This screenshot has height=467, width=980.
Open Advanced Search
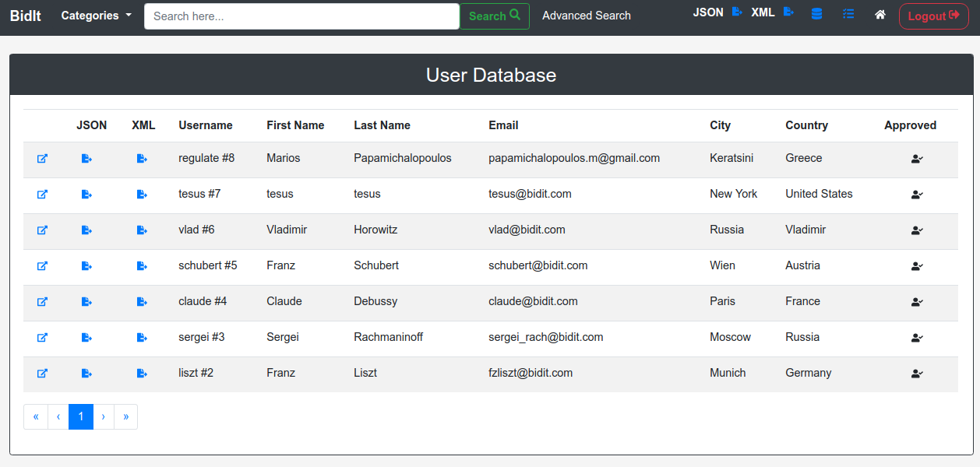[x=587, y=16]
